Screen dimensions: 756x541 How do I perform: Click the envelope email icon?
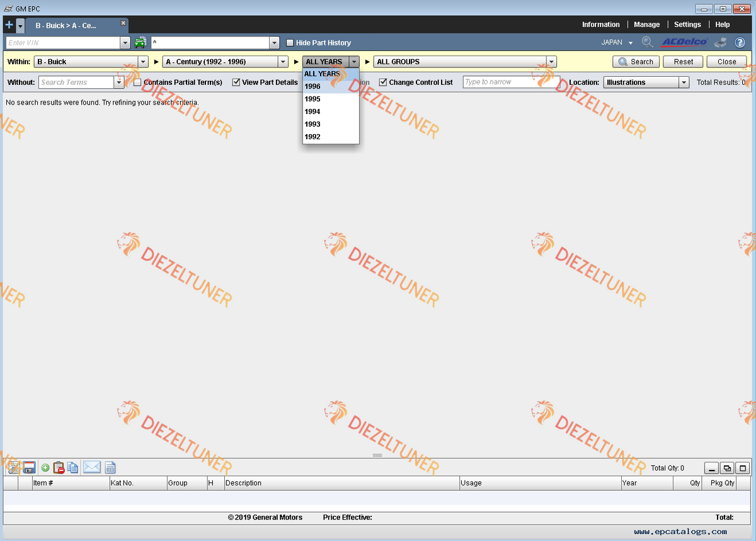tap(92, 467)
